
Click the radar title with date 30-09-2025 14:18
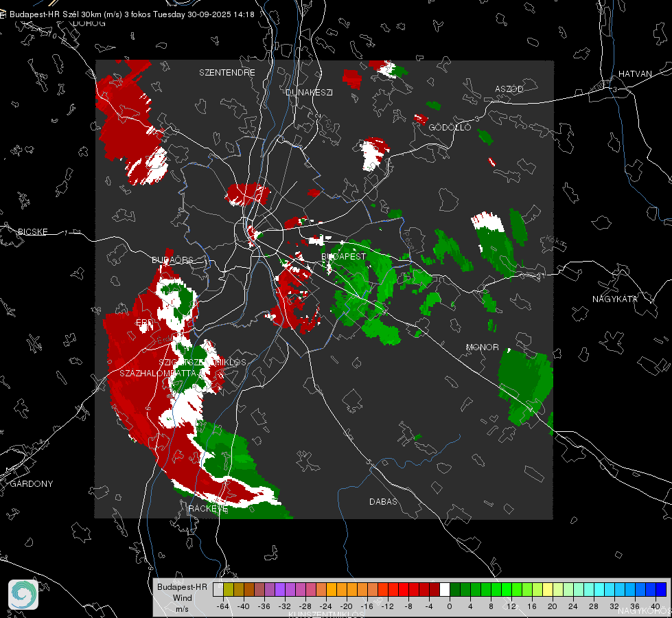(x=132, y=14)
